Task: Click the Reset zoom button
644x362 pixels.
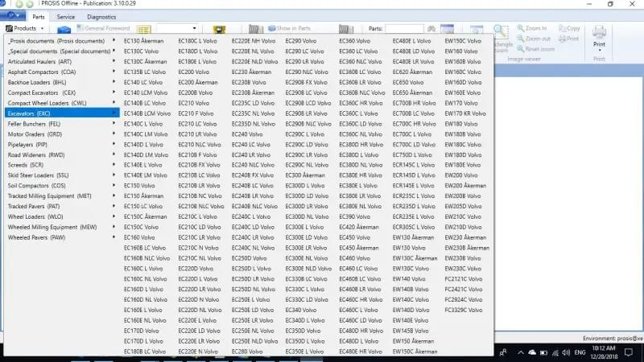Action: coord(535,49)
